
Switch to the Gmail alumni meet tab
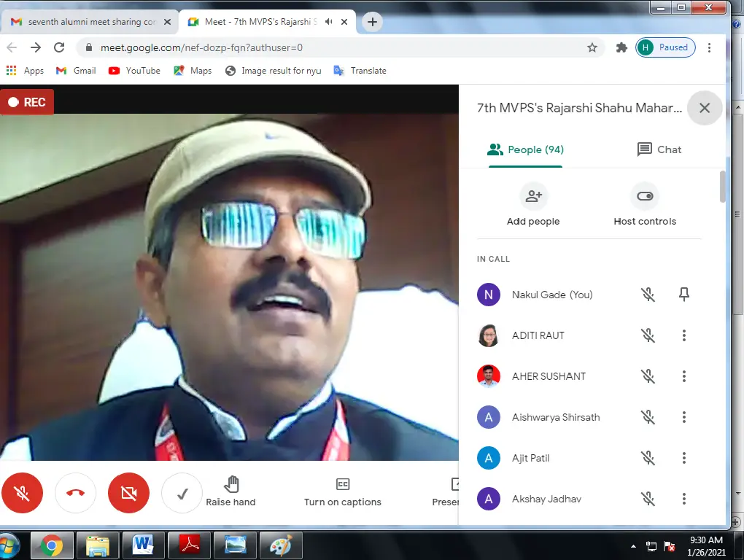coord(89,22)
